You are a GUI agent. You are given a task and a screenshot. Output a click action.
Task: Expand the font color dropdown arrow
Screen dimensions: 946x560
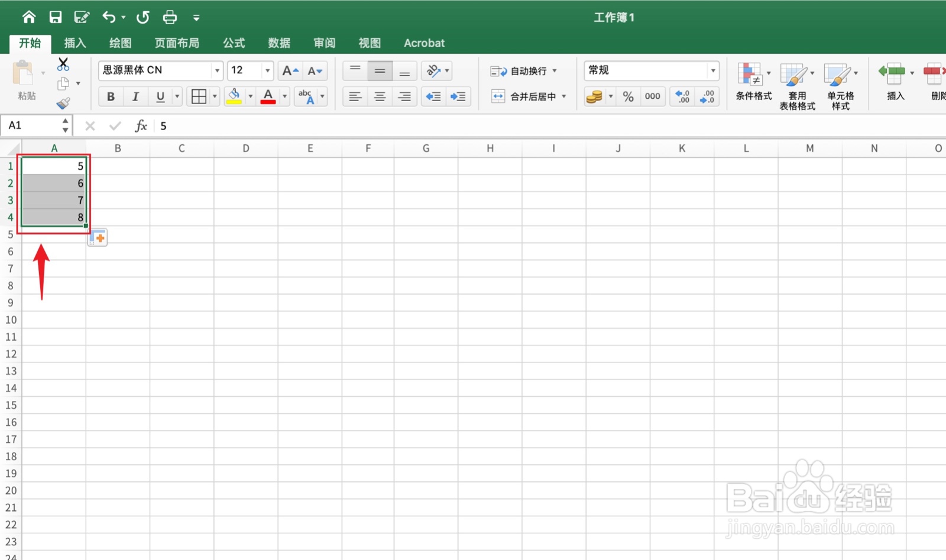tap(284, 96)
